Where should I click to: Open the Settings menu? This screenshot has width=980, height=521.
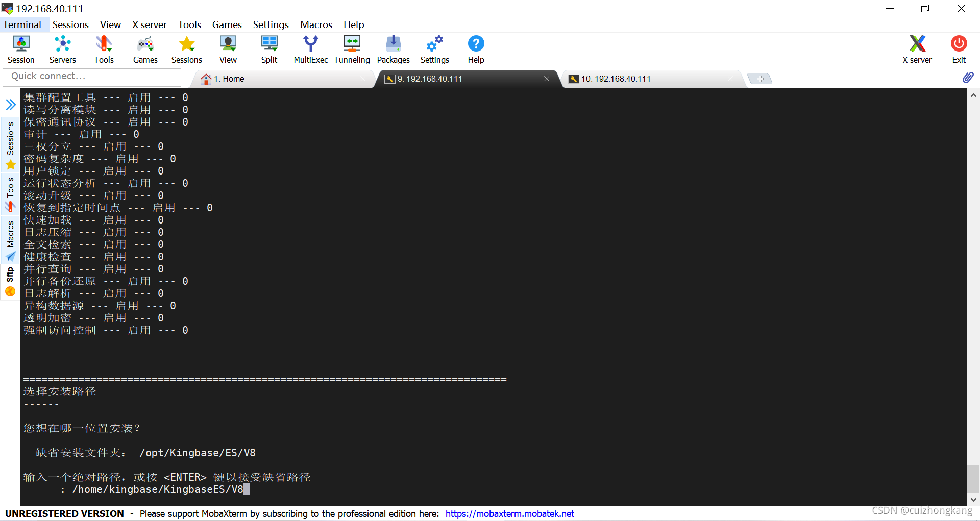[x=271, y=24]
